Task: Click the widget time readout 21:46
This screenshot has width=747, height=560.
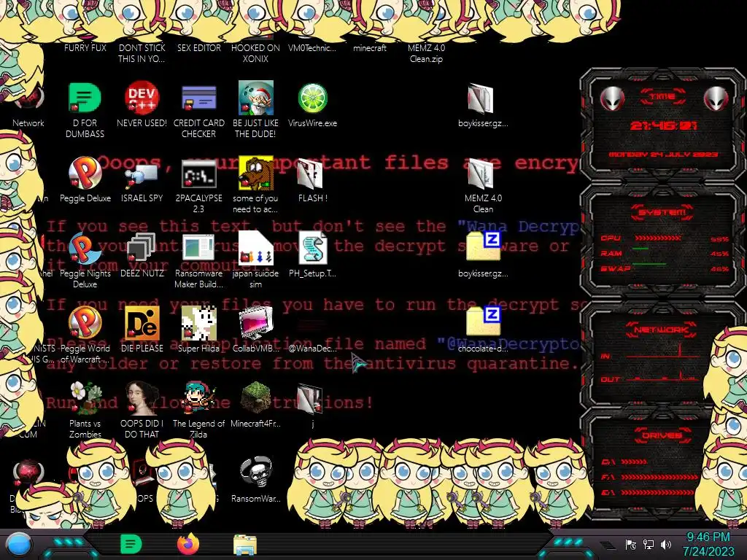Action: tap(664, 125)
